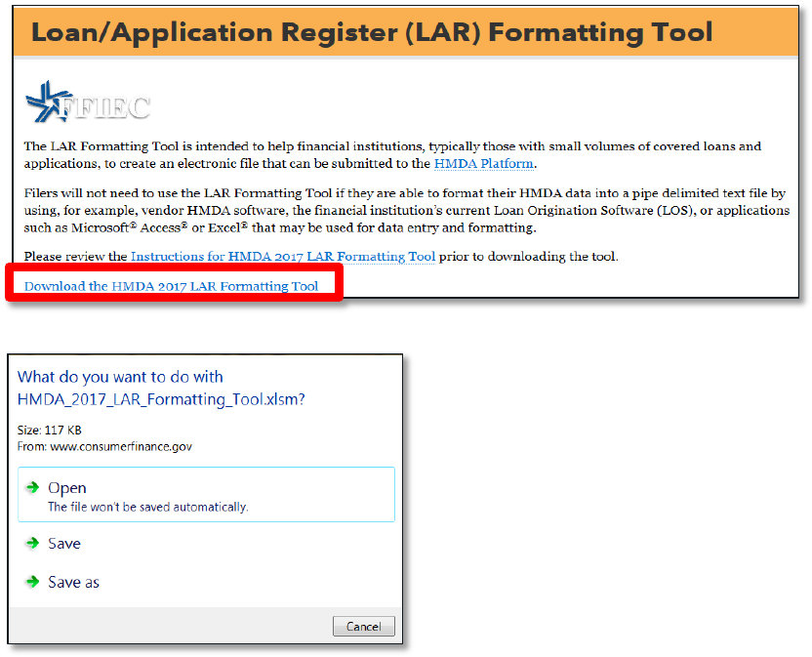Click 'The file won't be saved automatically' text
Image resolution: width=812 pixels, height=657 pixels.
click(148, 507)
